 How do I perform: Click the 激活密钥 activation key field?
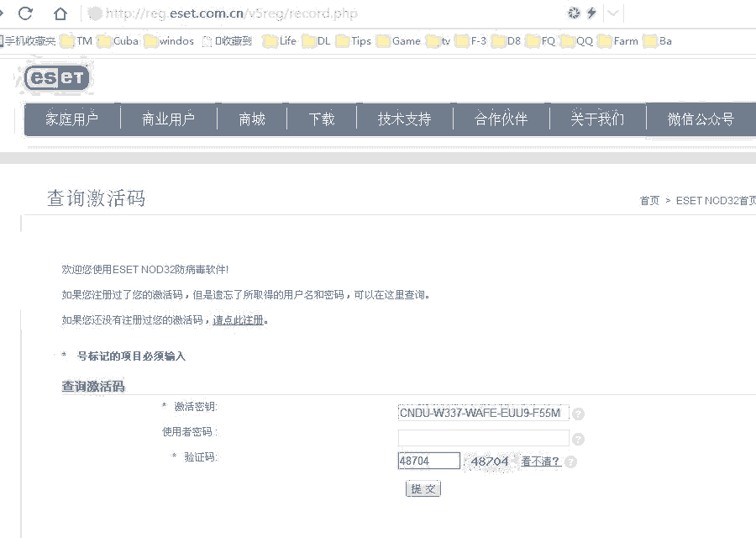point(484,413)
